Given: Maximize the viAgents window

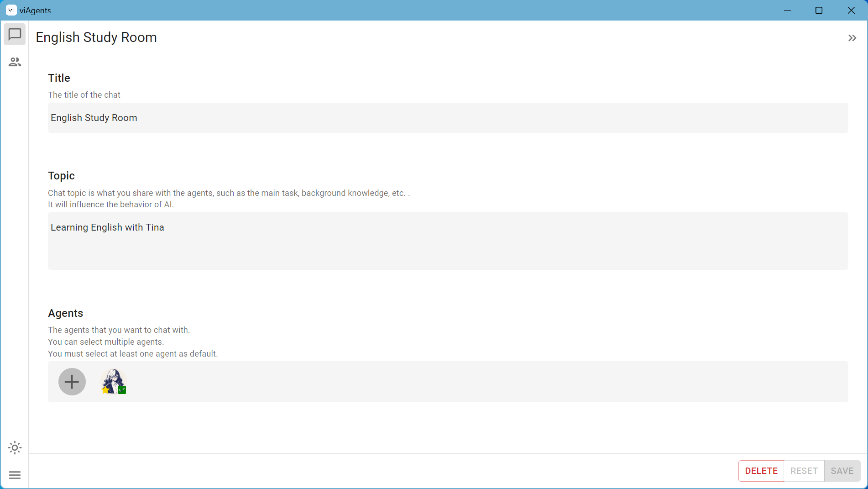Looking at the screenshot, I should tap(819, 10).
